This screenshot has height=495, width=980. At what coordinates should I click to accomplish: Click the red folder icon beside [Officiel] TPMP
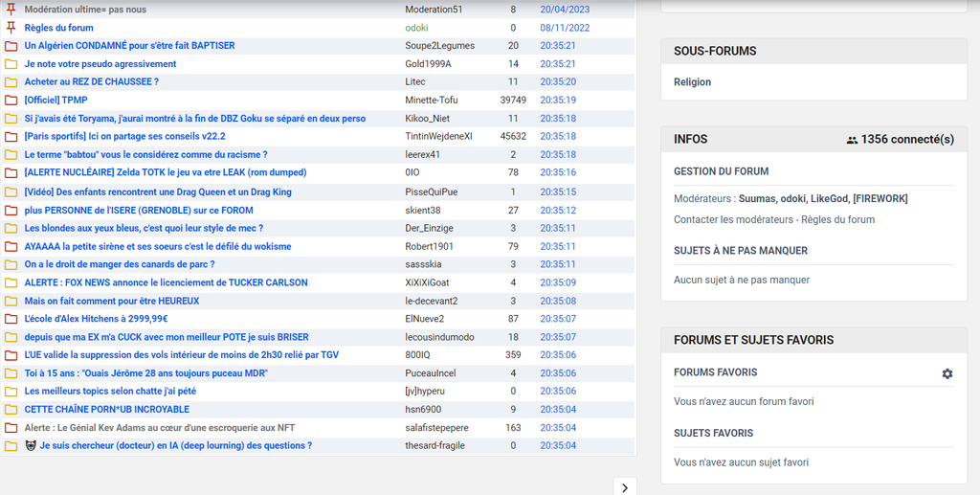[11, 101]
